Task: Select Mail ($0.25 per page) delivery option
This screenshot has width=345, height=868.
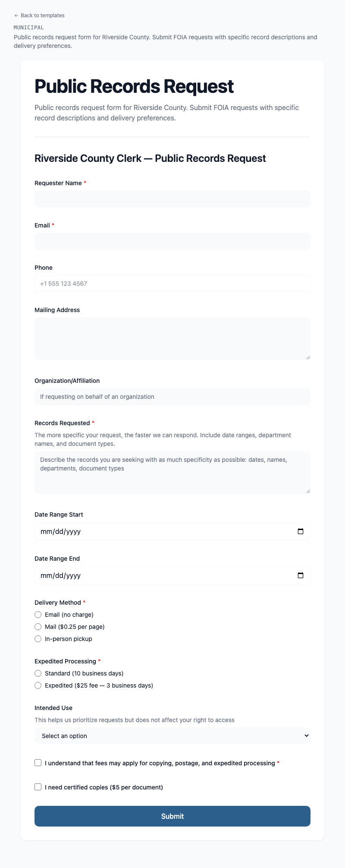Action: click(38, 627)
